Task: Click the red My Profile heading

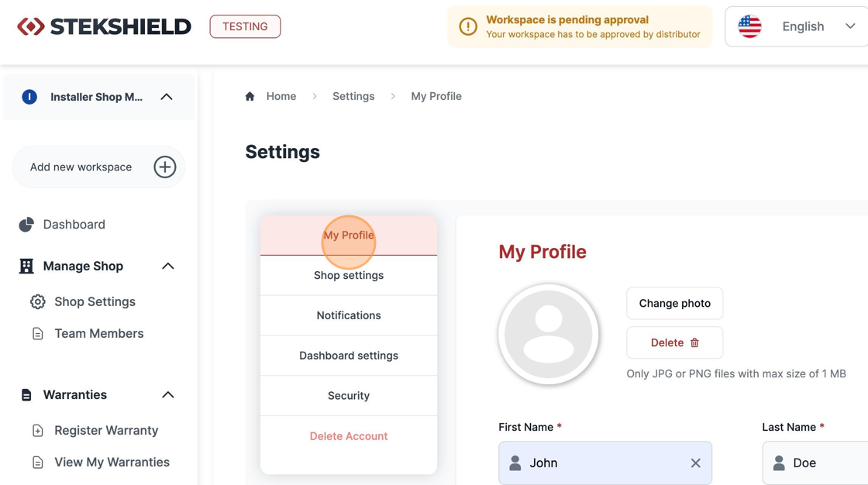Action: coord(542,252)
